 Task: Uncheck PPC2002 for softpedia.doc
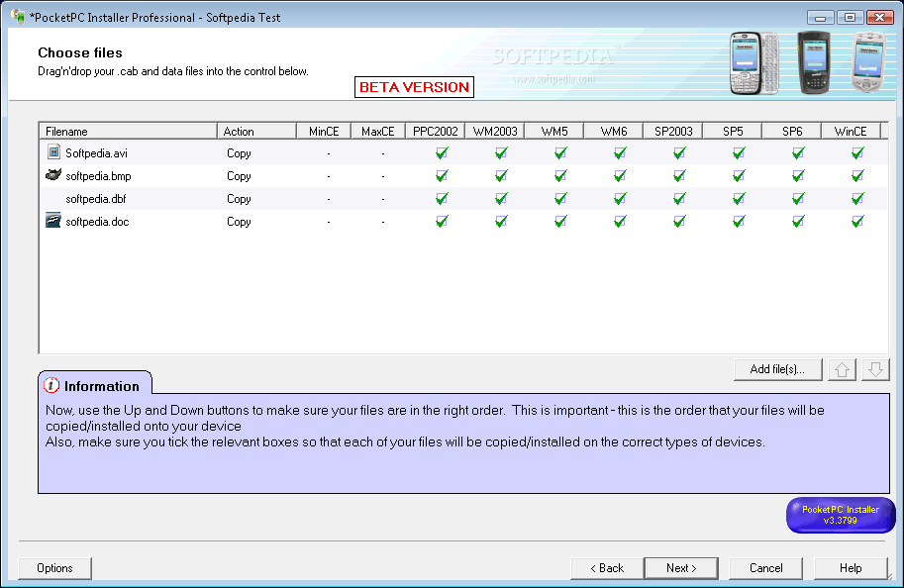(x=442, y=222)
